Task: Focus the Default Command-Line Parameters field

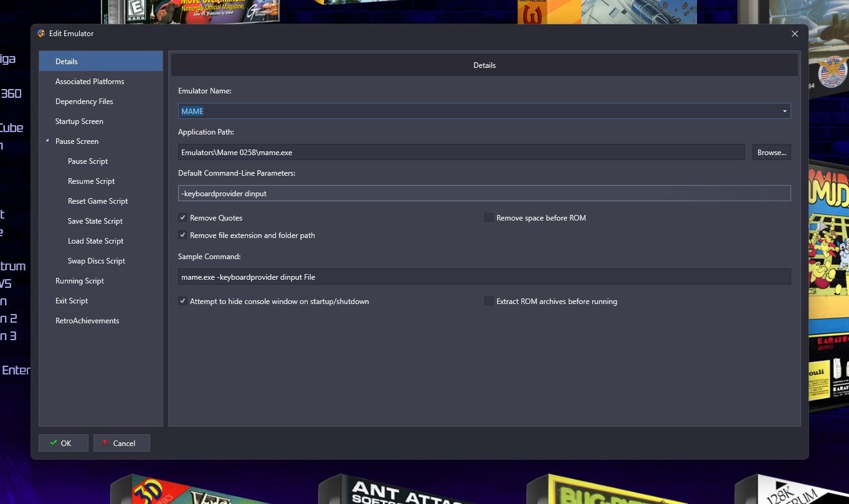Action: tap(484, 194)
